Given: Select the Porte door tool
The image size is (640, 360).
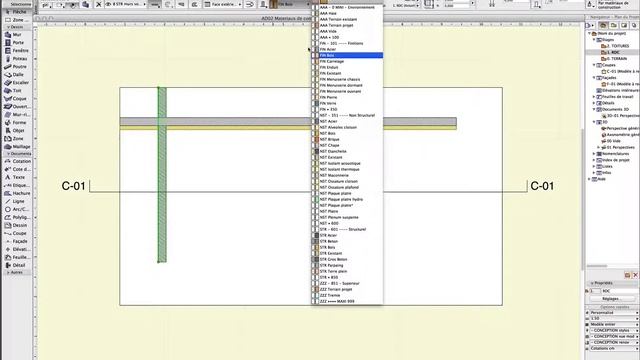Looking at the screenshot, I should click(x=16, y=42).
